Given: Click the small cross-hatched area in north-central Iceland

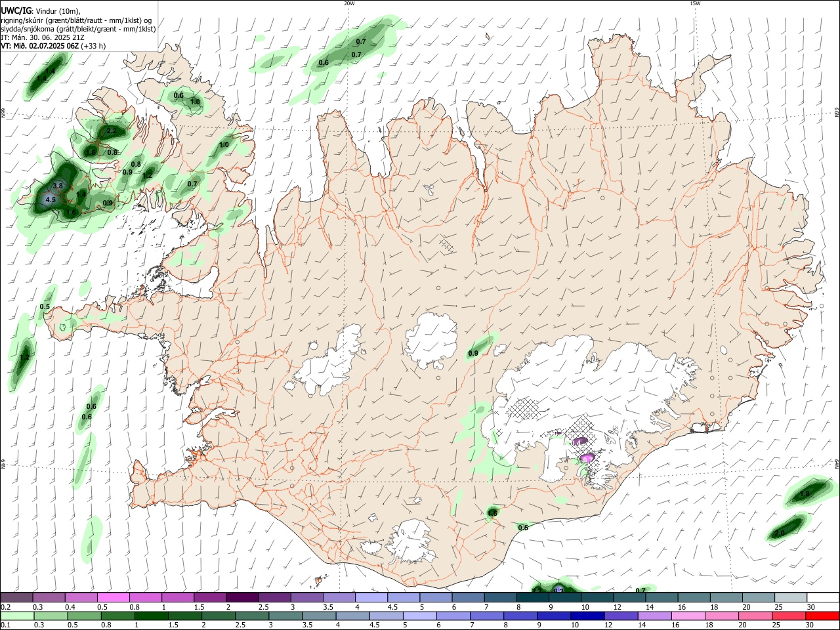Looking at the screenshot, I should tap(448, 245).
